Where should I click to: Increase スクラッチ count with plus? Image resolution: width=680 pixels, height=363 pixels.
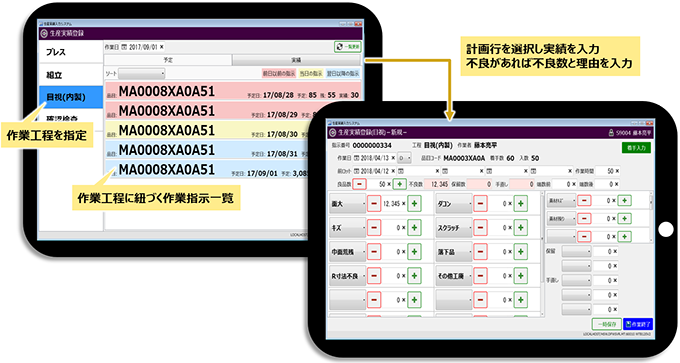click(x=520, y=228)
